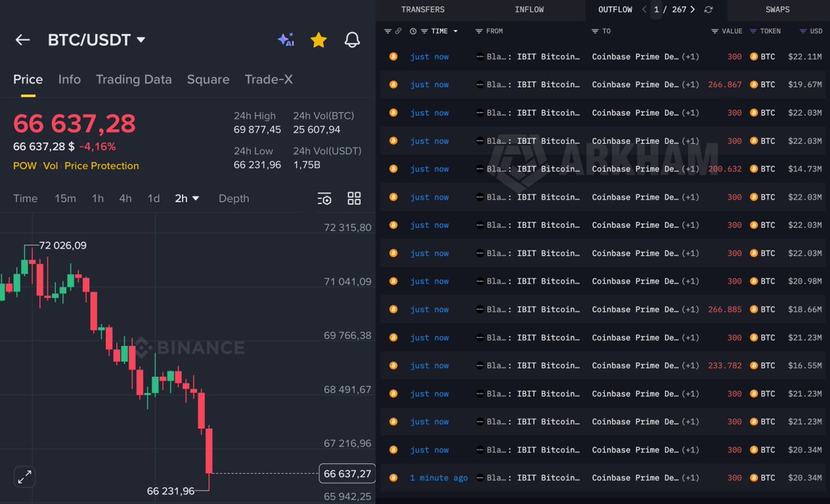Image resolution: width=830 pixels, height=504 pixels.
Task: Click the current price label 66 637,27
Action: tap(347, 474)
